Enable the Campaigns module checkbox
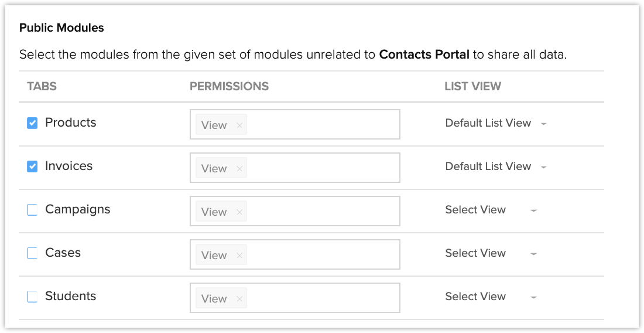 [32, 210]
